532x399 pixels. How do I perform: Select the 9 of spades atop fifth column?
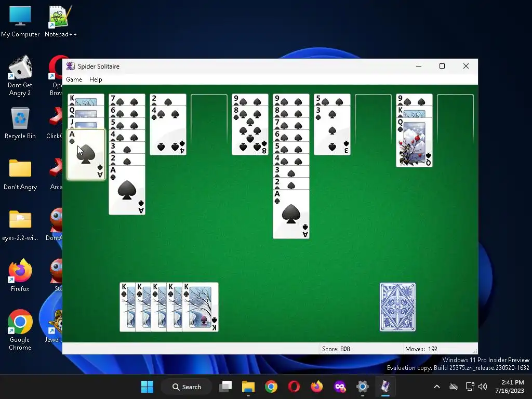click(x=250, y=100)
